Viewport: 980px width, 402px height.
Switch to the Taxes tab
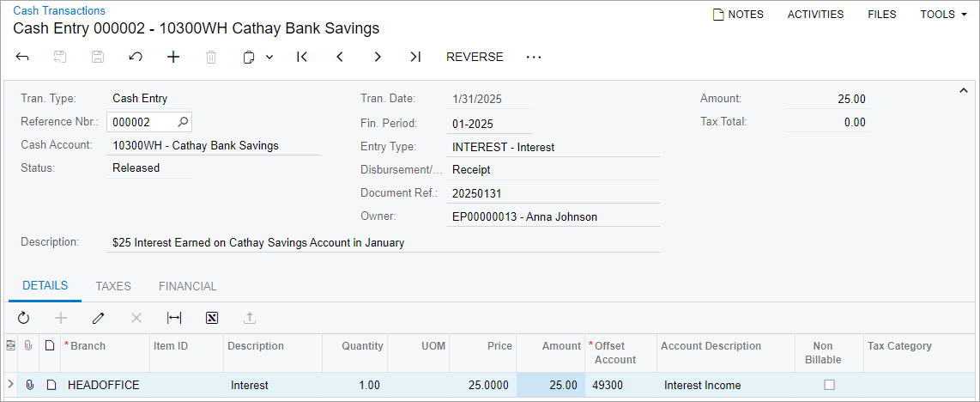pyautogui.click(x=113, y=286)
